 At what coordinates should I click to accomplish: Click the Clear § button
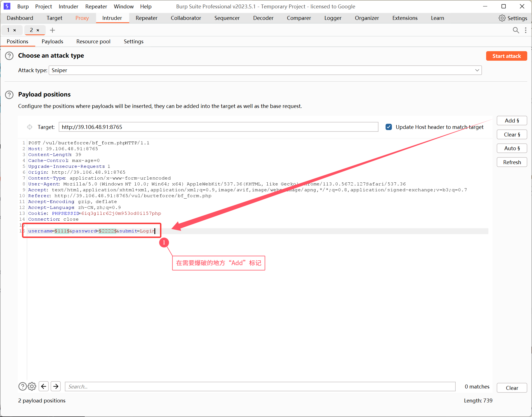tap(512, 135)
